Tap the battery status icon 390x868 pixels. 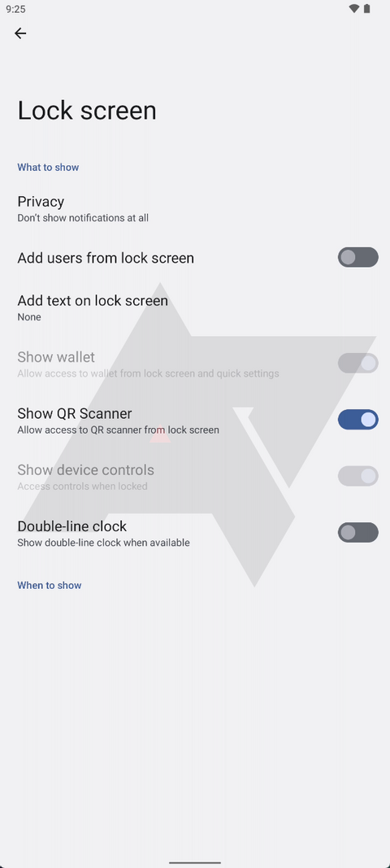point(366,9)
